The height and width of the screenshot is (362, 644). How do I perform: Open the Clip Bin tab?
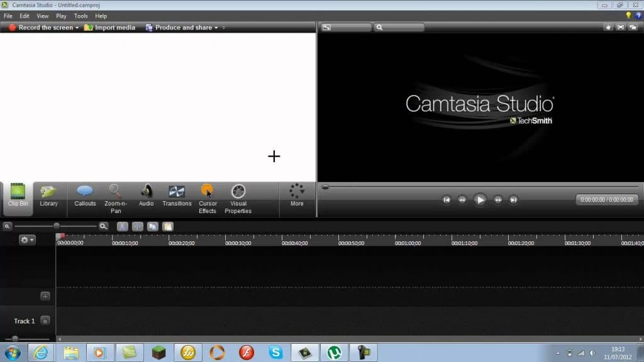(18, 195)
